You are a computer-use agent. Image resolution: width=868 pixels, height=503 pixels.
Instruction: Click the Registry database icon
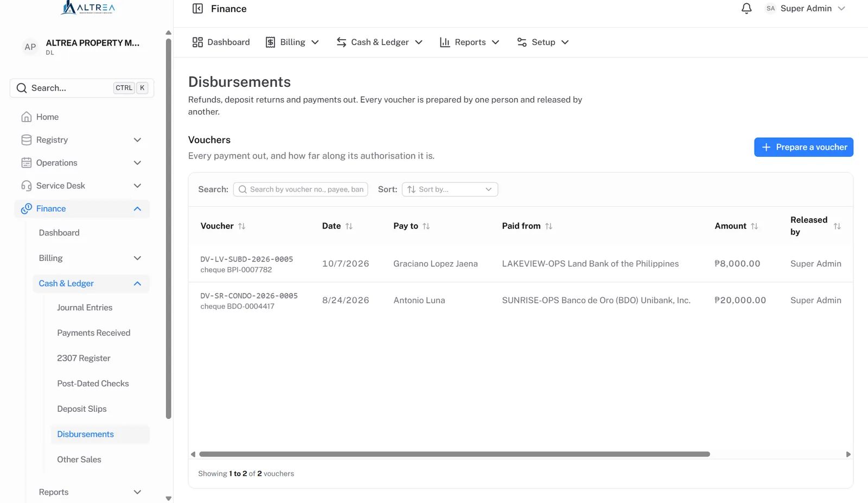[x=26, y=140]
